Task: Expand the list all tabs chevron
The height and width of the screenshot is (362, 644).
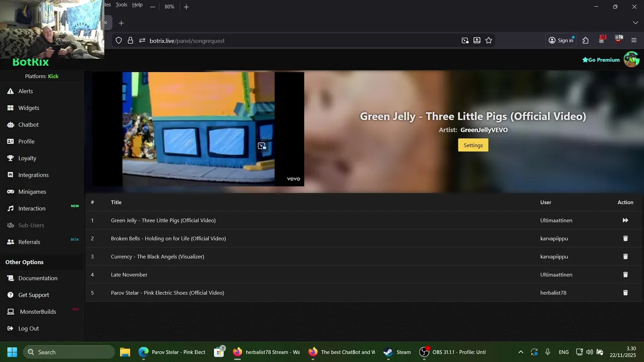Action: click(635, 23)
